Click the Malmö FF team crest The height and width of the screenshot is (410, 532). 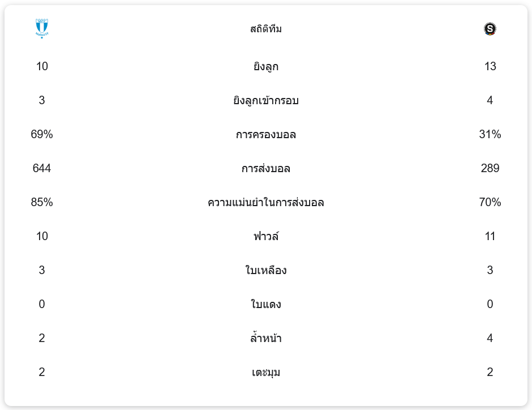pyautogui.click(x=42, y=28)
